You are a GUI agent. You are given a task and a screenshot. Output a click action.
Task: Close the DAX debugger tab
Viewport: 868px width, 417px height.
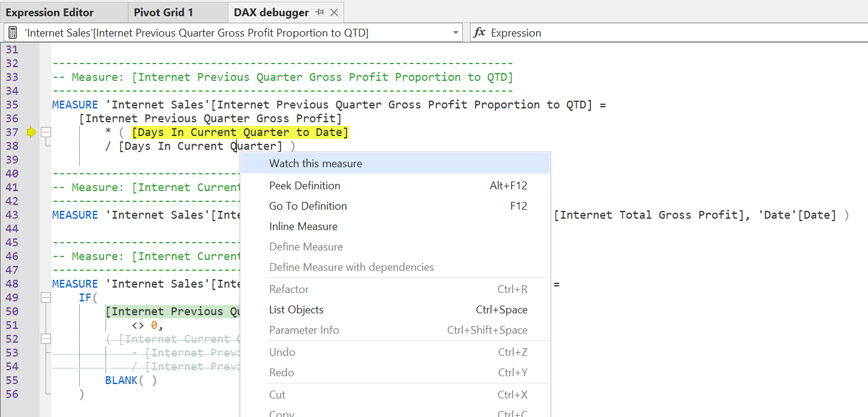click(334, 13)
